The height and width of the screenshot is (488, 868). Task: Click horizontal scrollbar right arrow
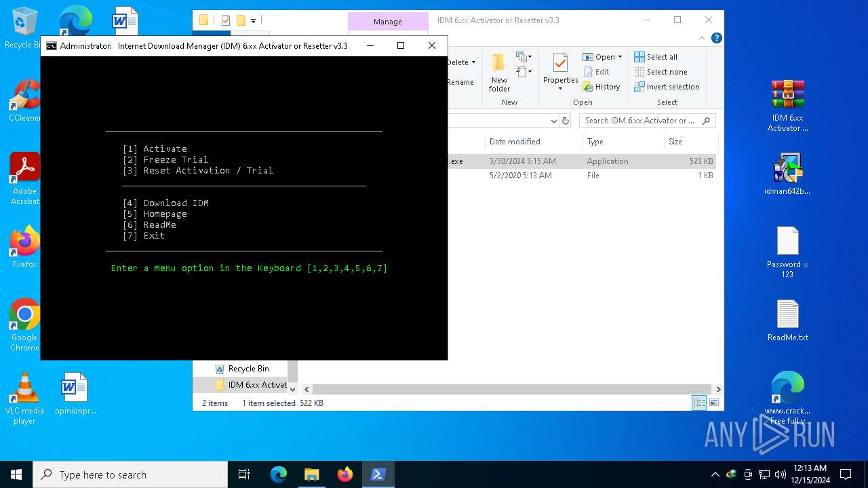718,389
